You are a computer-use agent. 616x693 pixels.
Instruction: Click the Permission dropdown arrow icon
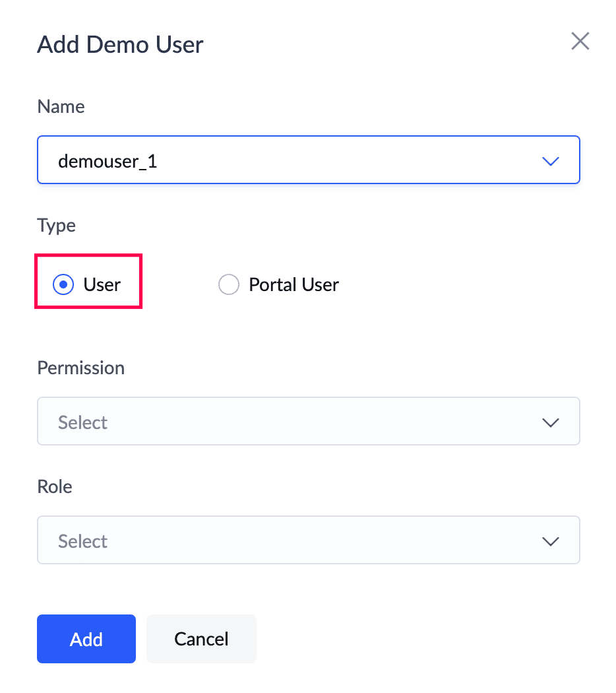pyautogui.click(x=550, y=422)
